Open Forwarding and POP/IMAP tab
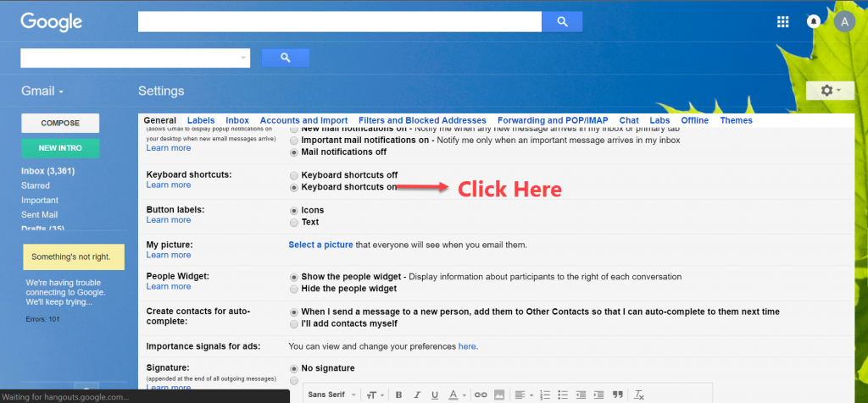Viewport: 868px width, 403px height. [553, 120]
